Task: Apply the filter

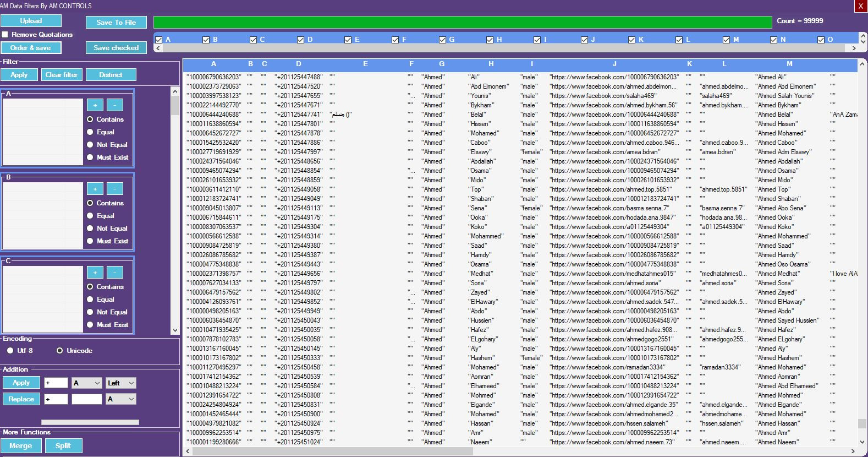Action: [19, 75]
